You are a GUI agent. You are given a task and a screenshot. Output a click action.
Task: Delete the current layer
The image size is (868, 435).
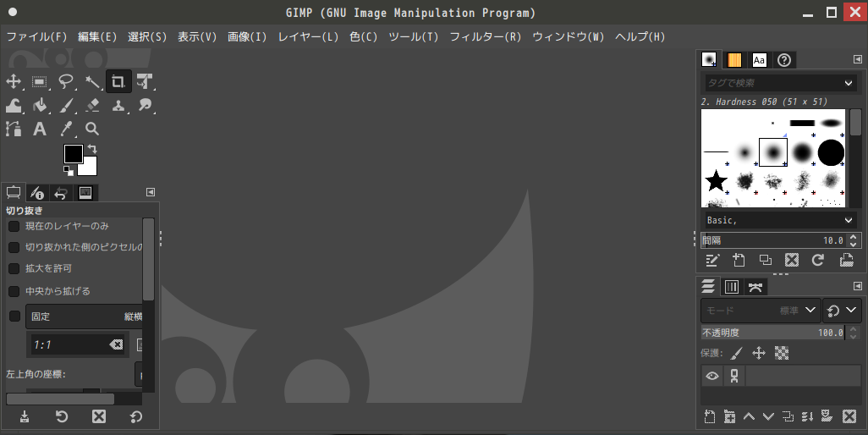849,416
